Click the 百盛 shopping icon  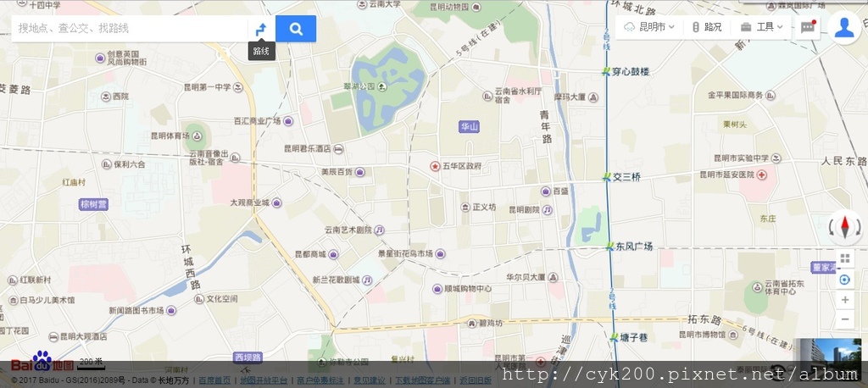point(545,191)
